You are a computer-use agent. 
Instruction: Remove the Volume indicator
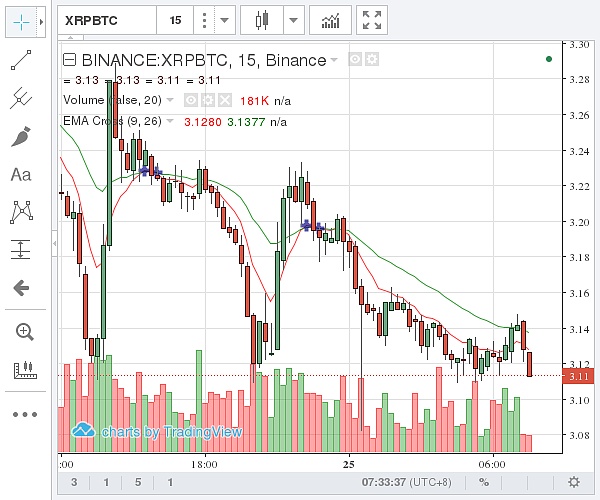click(x=225, y=100)
